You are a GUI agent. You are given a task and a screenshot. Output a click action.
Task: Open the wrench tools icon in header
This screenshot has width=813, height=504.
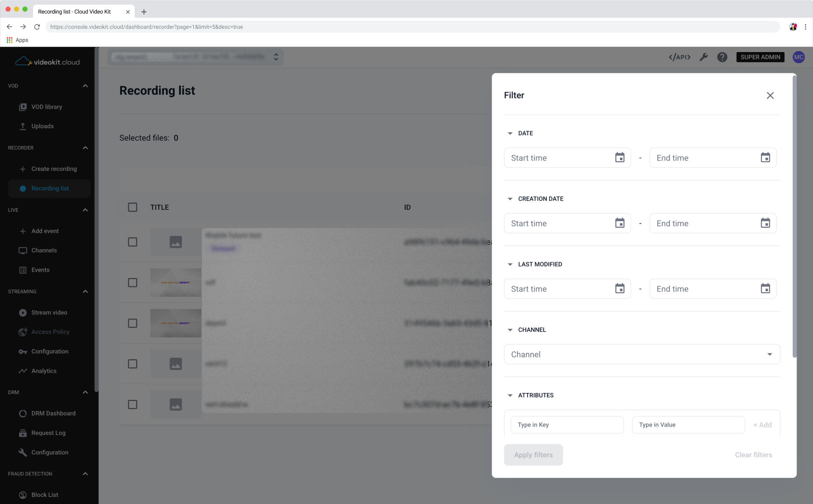pos(704,57)
